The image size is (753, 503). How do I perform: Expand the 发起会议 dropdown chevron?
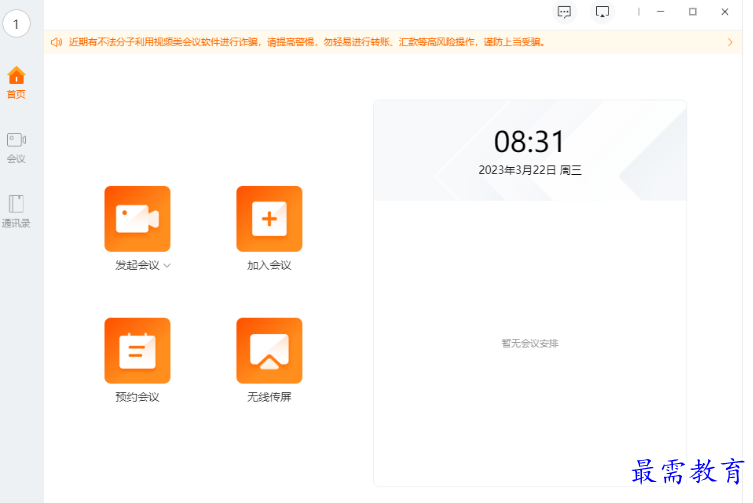coord(167,266)
